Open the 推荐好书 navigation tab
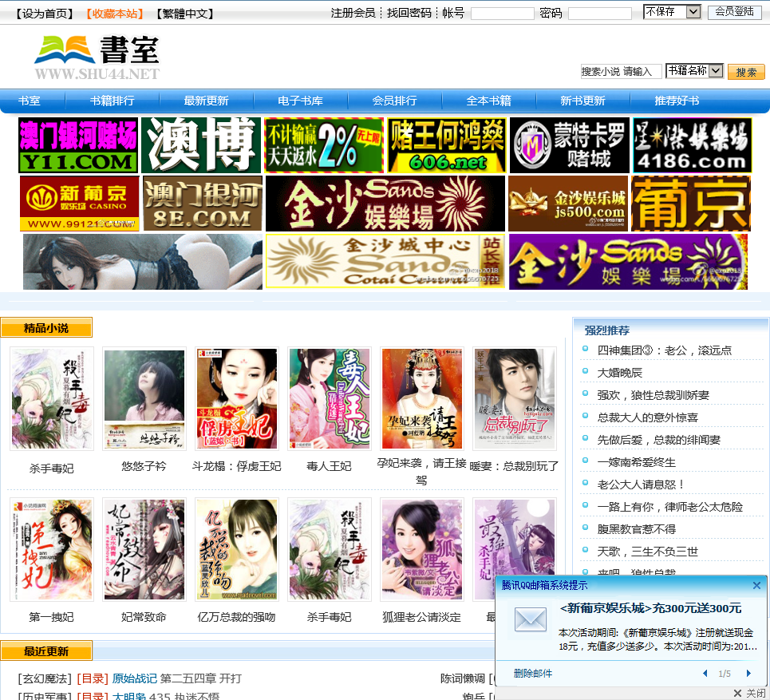Image resolution: width=770 pixels, height=700 pixels. (x=677, y=101)
